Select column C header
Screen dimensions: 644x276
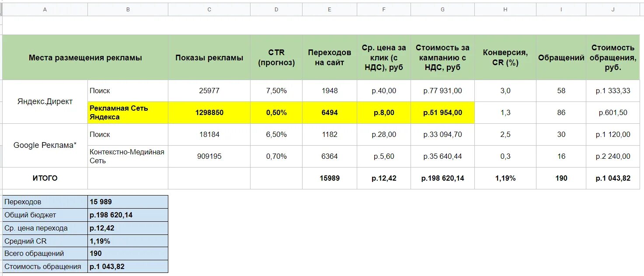click(x=209, y=9)
